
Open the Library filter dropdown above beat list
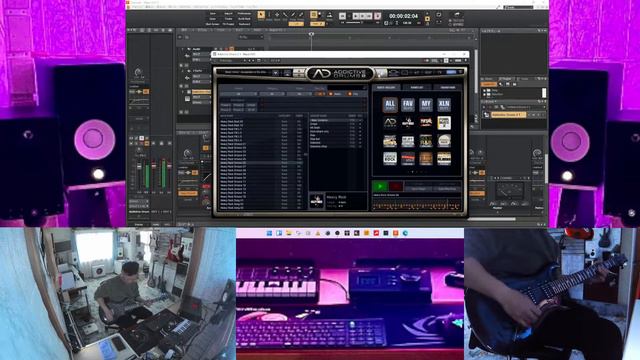pos(238,94)
